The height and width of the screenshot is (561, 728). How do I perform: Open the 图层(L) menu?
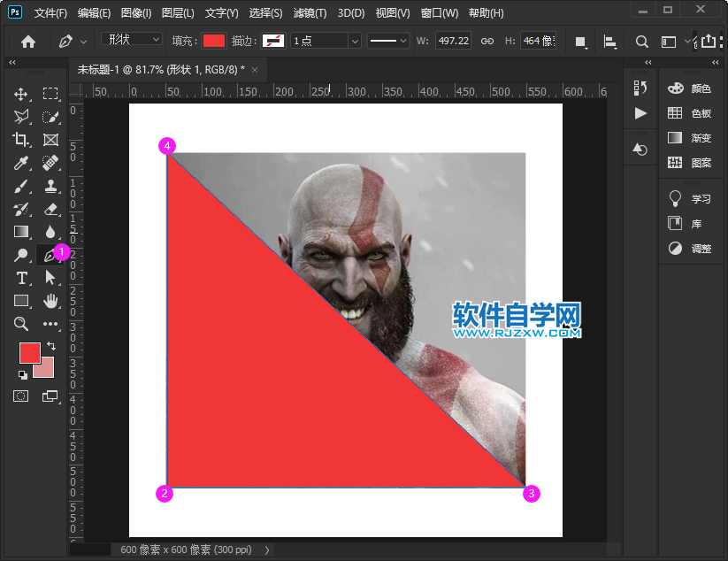click(178, 13)
